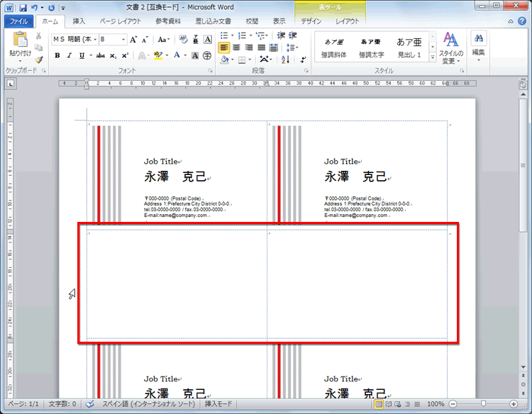
Task: Click the Find binoculars editing icon
Action: tap(479, 38)
